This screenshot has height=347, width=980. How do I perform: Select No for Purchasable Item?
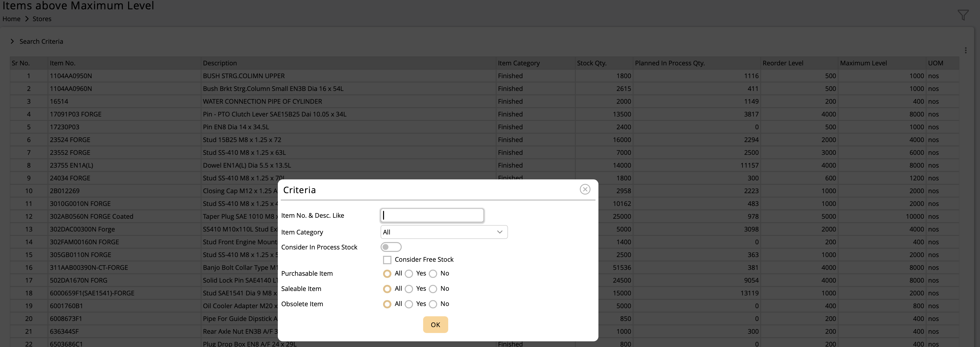(x=433, y=274)
